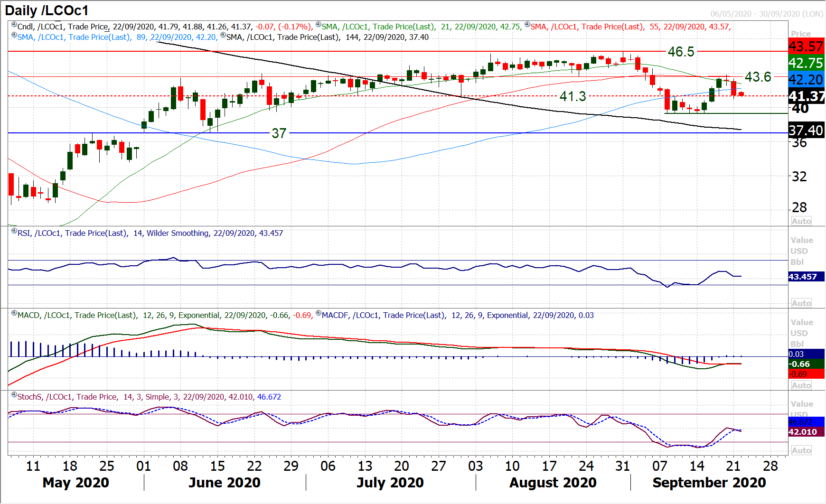826x504 pixels.
Task: Click the blue 42.20 price tag
Action: 807,79
